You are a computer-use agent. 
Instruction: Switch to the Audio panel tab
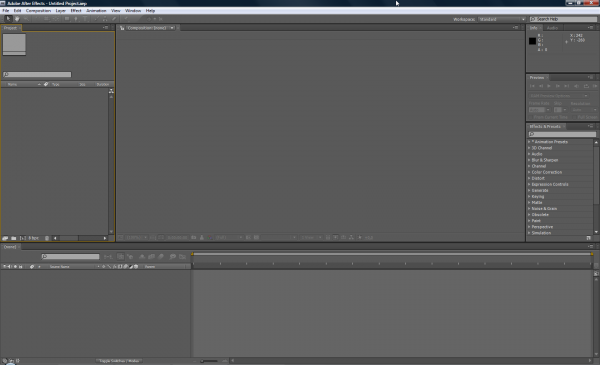(552, 28)
